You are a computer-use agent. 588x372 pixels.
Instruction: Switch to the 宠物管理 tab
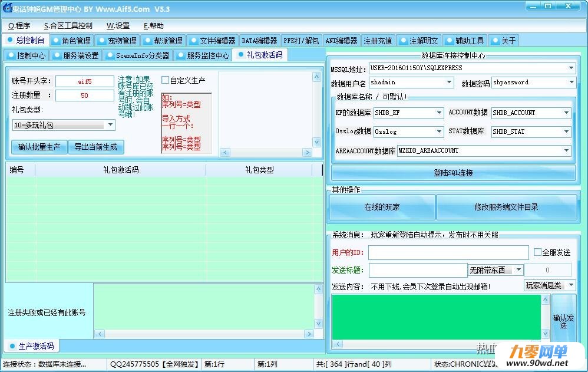(x=117, y=41)
